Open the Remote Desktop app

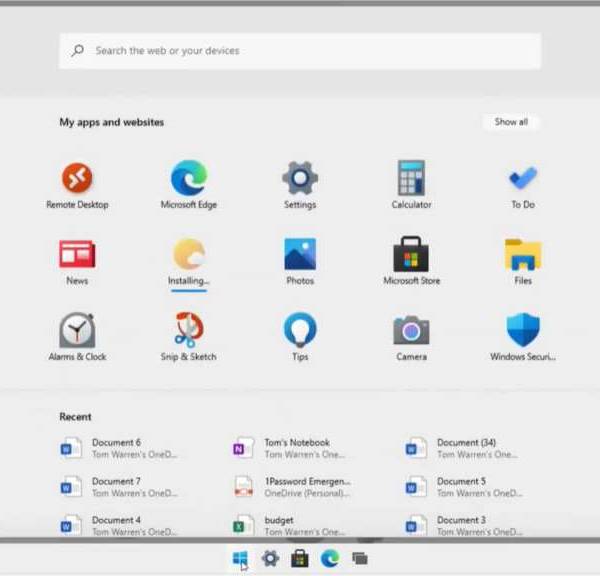point(77,180)
